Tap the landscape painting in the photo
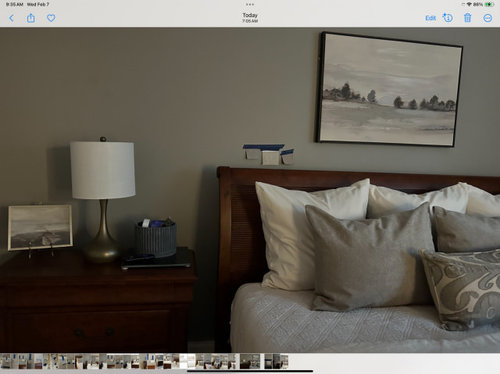500x374 pixels. [x=389, y=89]
